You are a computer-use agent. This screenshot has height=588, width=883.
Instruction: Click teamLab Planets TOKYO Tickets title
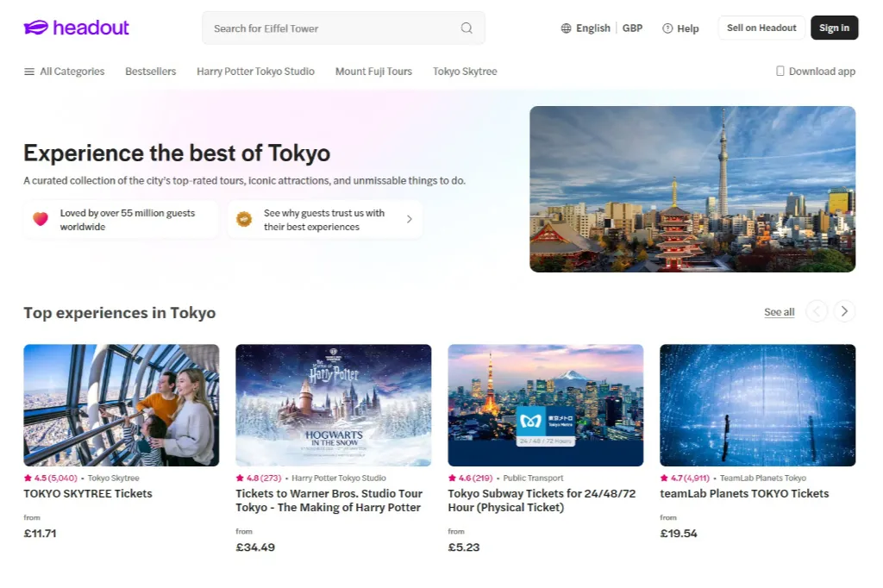pos(744,493)
